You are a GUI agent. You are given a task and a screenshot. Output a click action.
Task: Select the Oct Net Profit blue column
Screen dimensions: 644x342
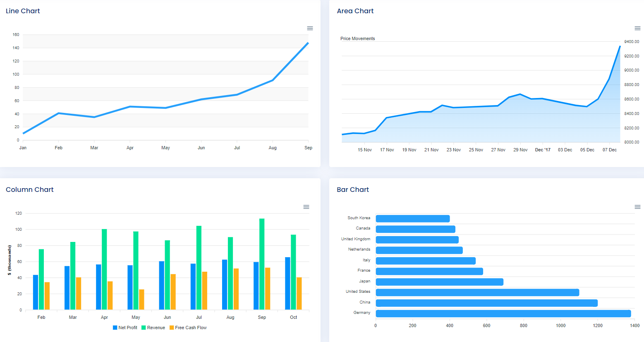point(287,283)
